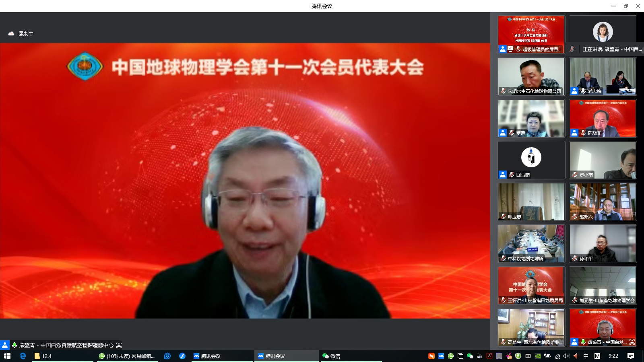Click the main speaker video area

(x=245, y=181)
